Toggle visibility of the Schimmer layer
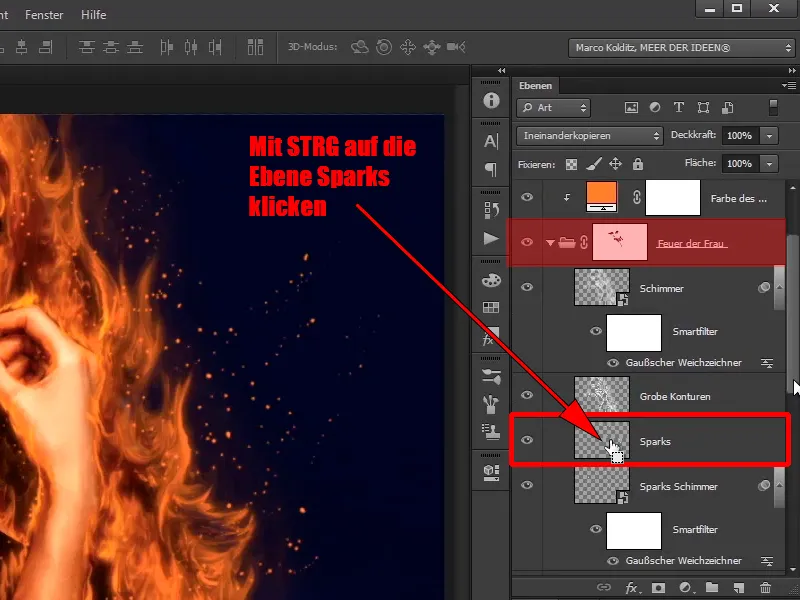 [x=527, y=287]
